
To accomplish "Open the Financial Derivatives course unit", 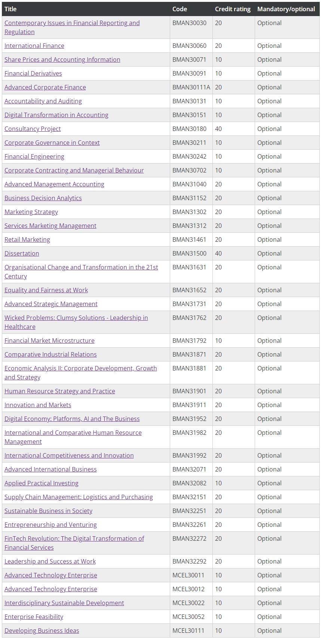I will click(33, 73).
